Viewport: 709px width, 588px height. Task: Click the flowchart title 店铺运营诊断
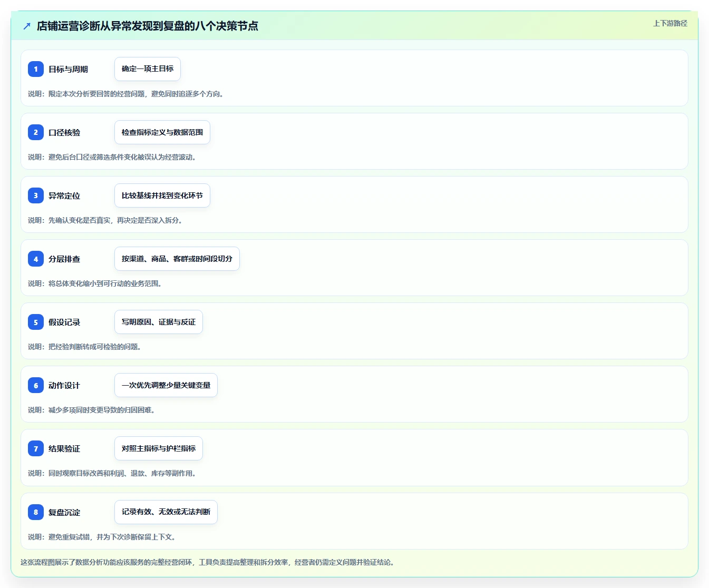pyautogui.click(x=148, y=26)
